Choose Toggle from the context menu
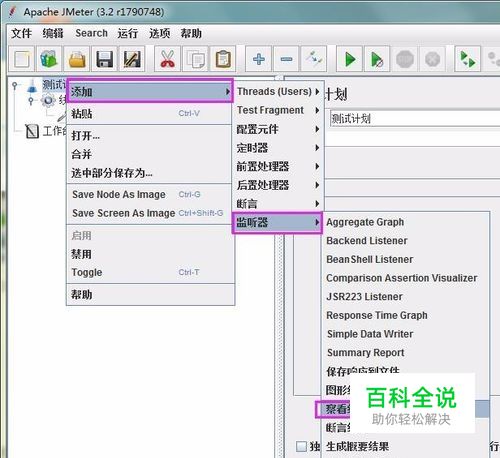This screenshot has width=500, height=458. 150,272
